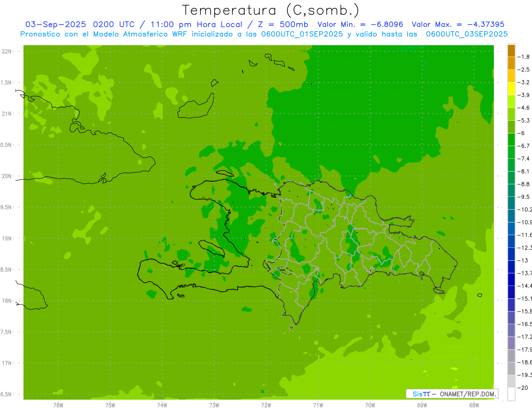Click the "-1.8" colorbar label
Screen dimensions: 532x411
tap(524, 57)
